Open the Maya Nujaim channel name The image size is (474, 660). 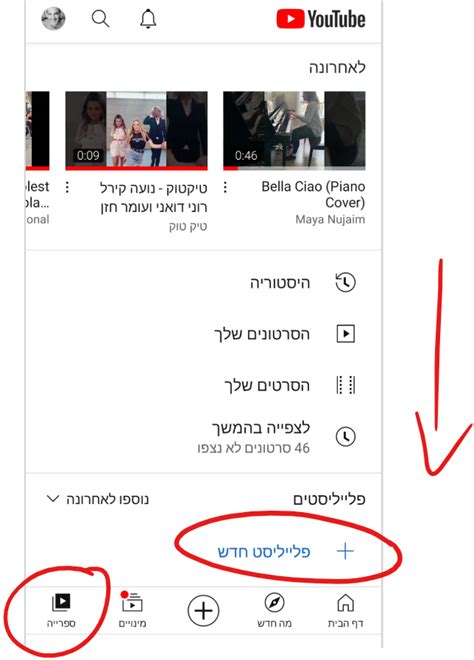pos(330,219)
